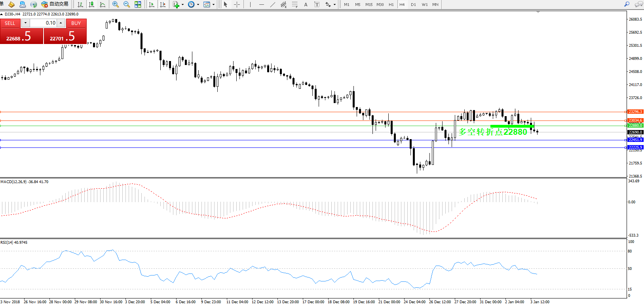The height and width of the screenshot is (306, 644).
Task: Select the horizontal line drawing tool
Action: pos(261,4)
